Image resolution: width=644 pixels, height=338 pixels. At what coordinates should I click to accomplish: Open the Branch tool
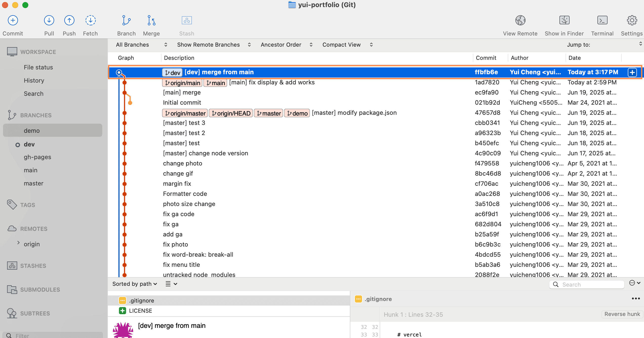pyautogui.click(x=126, y=21)
